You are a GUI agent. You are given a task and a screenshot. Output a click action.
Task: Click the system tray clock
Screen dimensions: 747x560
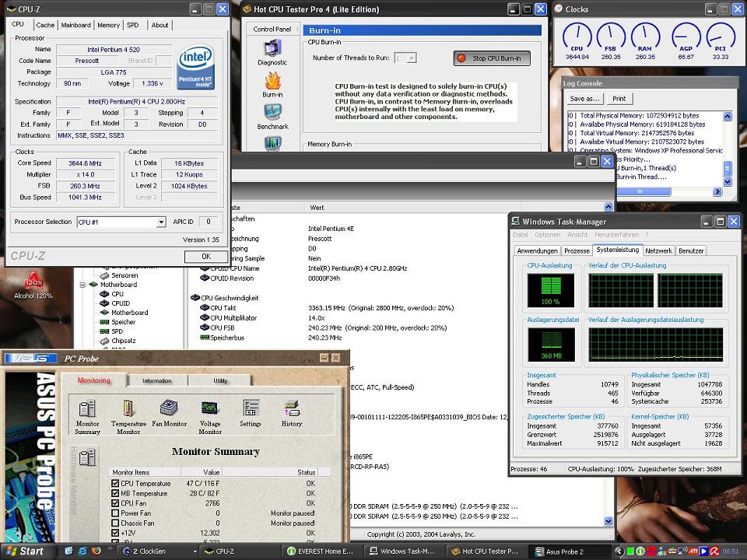click(731, 551)
